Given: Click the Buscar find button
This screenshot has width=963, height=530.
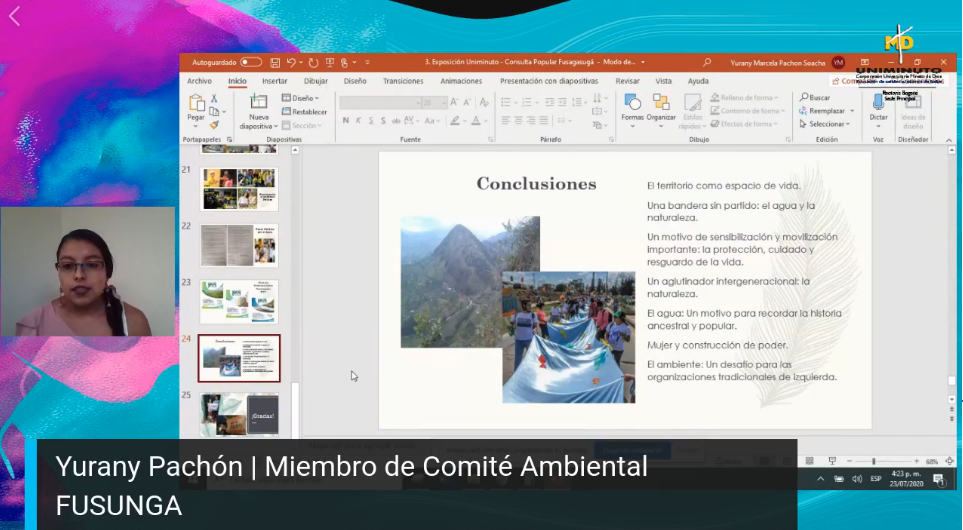Looking at the screenshot, I should 815,98.
